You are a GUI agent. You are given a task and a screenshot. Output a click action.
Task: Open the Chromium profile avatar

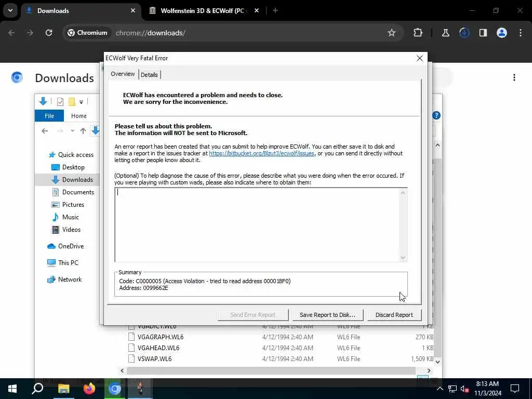[x=501, y=33]
